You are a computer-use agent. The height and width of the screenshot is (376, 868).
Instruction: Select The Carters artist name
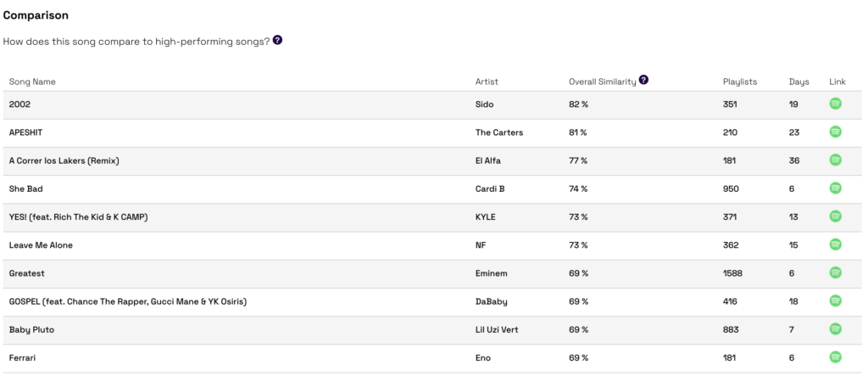tap(498, 132)
